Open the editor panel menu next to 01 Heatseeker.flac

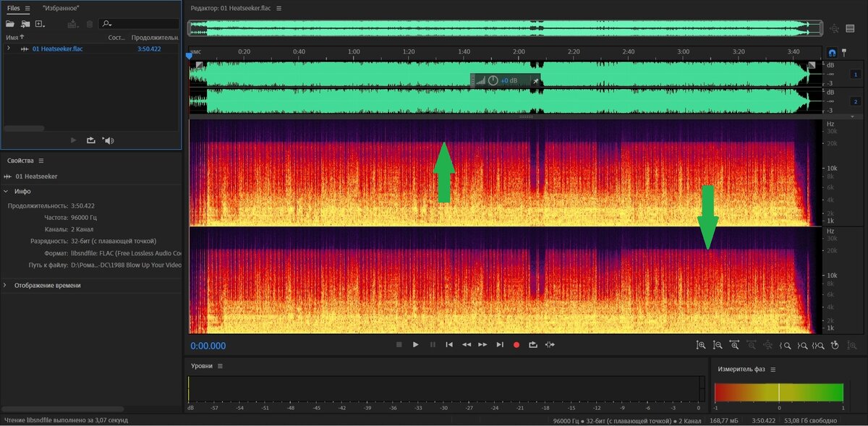pyautogui.click(x=279, y=8)
